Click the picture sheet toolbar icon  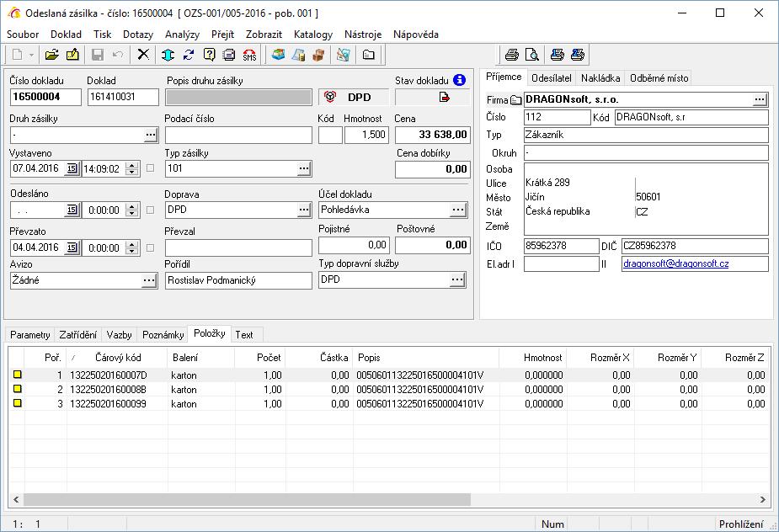click(344, 55)
